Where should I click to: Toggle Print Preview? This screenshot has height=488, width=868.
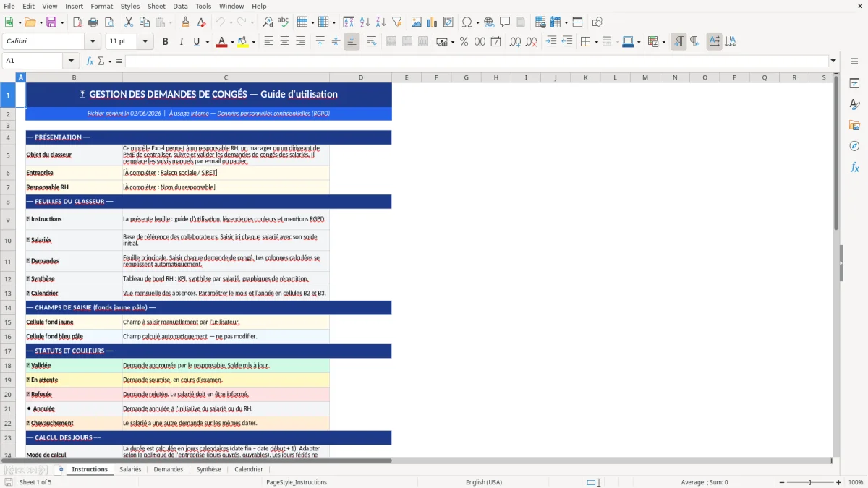pyautogui.click(x=109, y=22)
